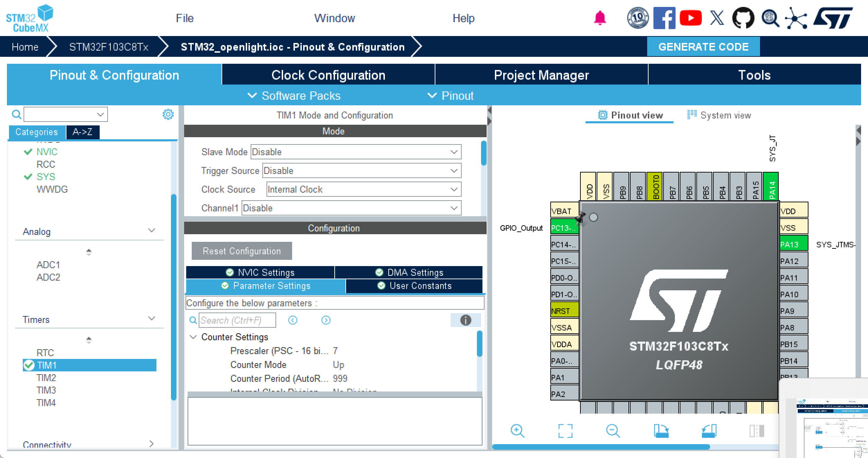
Task: Rotate the chip clockwise icon
Action: pyautogui.click(x=661, y=431)
